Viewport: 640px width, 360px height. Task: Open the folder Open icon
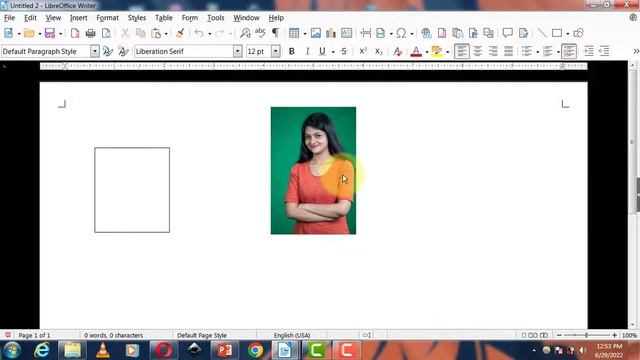(29, 33)
